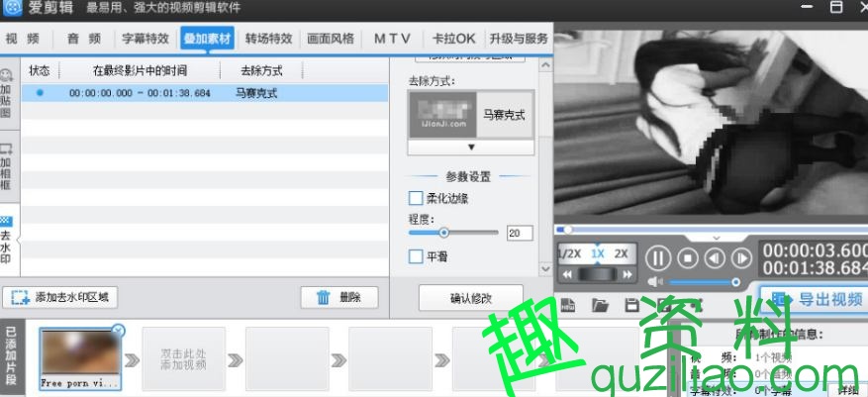Click the 导出视频 button
868x397 pixels.
tap(816, 300)
